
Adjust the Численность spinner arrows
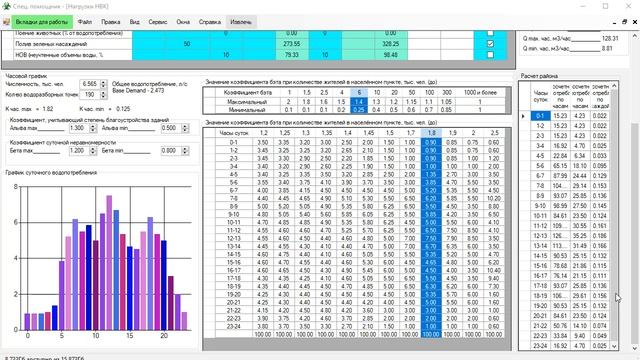pos(103,84)
